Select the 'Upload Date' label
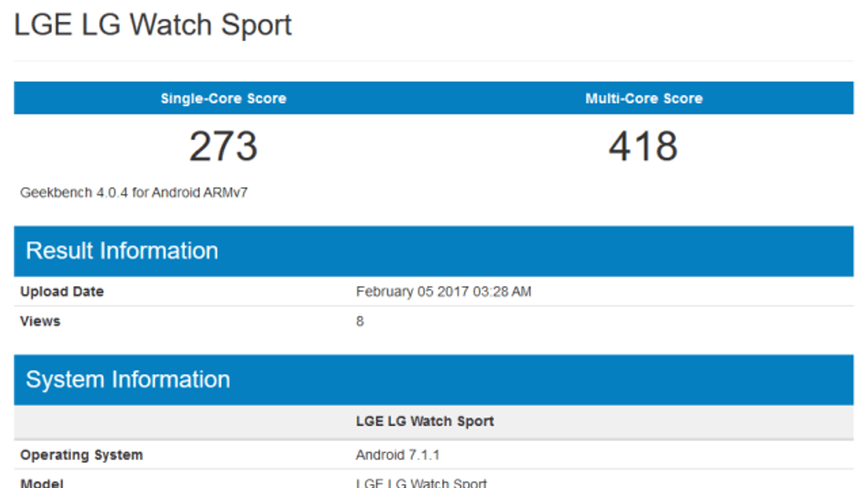 [62, 292]
